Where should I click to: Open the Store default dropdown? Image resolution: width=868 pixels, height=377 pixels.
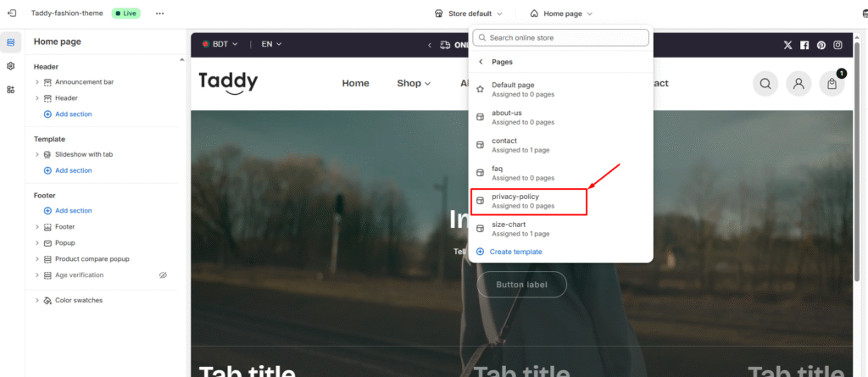point(469,14)
